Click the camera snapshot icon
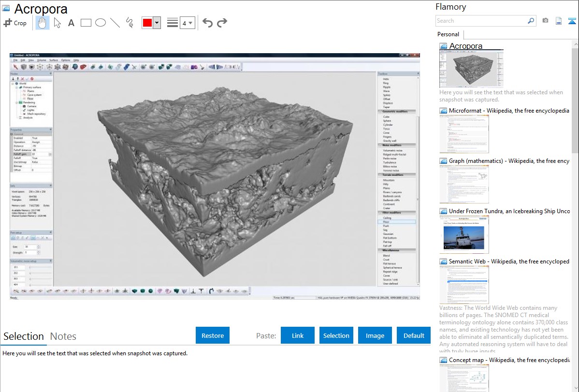Image resolution: width=579 pixels, height=392 pixels. 545,21
